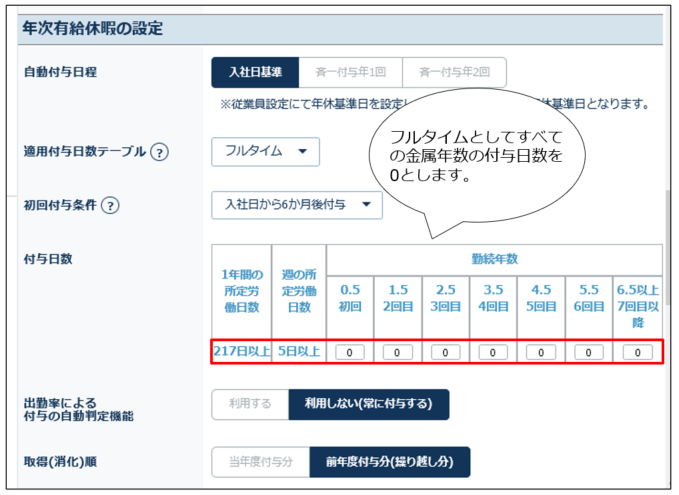Select 利用しない(常に付与する) option
This screenshot has height=495, width=679.
click(369, 404)
